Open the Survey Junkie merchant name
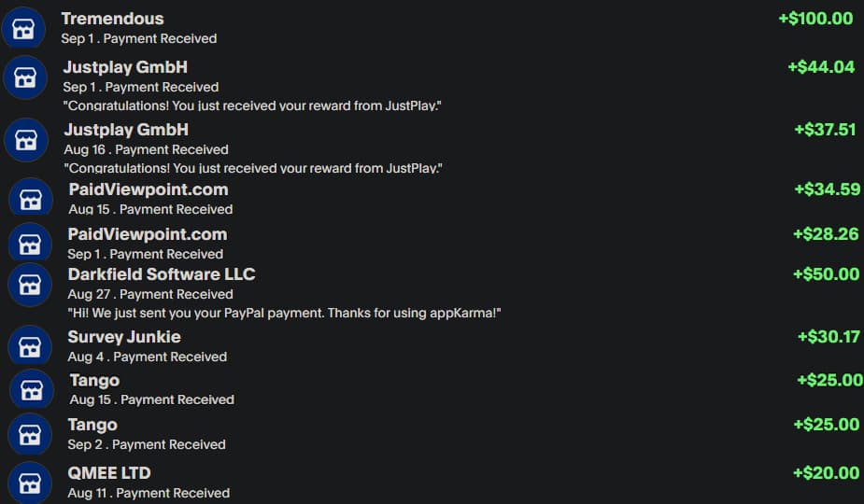This screenshot has width=864, height=504. coord(124,337)
